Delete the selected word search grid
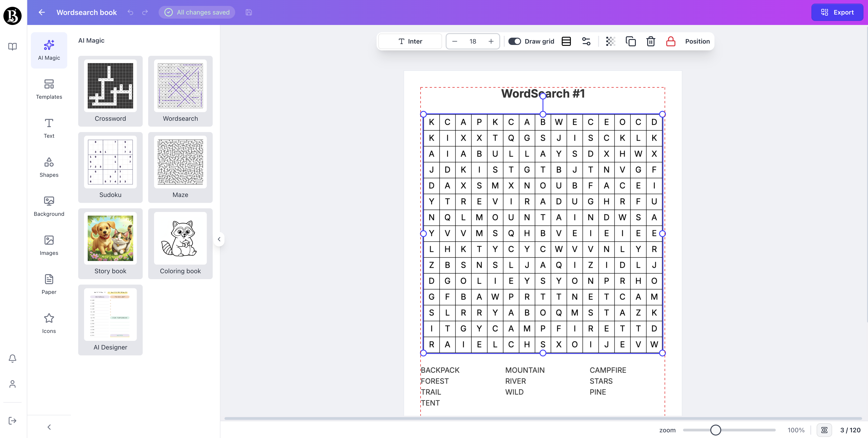This screenshot has height=438, width=868. tap(650, 41)
